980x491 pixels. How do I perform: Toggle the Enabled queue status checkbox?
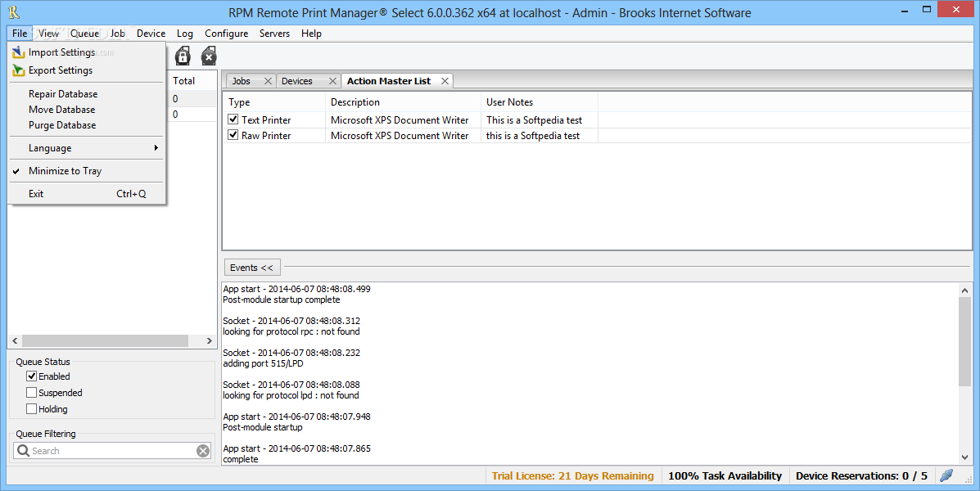point(31,376)
